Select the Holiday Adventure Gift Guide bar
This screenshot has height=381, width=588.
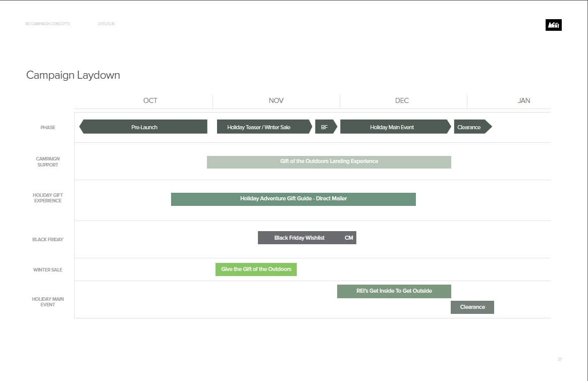click(293, 199)
